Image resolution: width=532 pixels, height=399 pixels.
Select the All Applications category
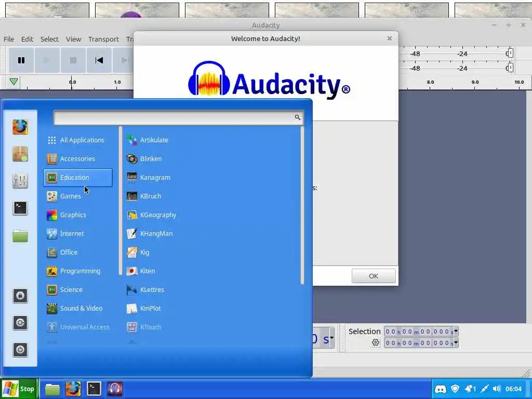(x=78, y=140)
